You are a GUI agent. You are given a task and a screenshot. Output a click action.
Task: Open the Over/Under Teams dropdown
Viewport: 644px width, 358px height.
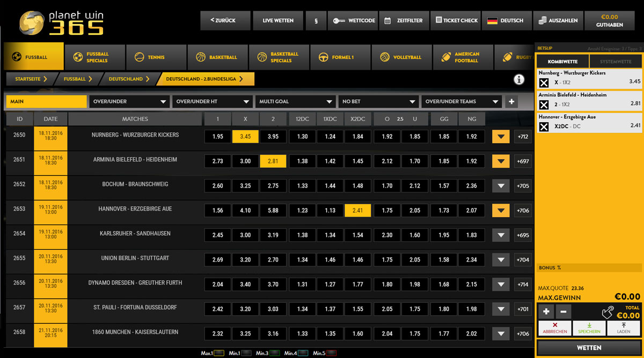[x=461, y=101]
